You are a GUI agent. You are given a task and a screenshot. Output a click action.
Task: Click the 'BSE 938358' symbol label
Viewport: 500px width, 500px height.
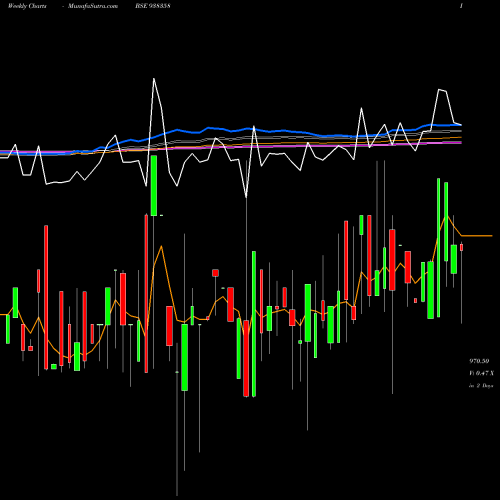[x=153, y=6]
